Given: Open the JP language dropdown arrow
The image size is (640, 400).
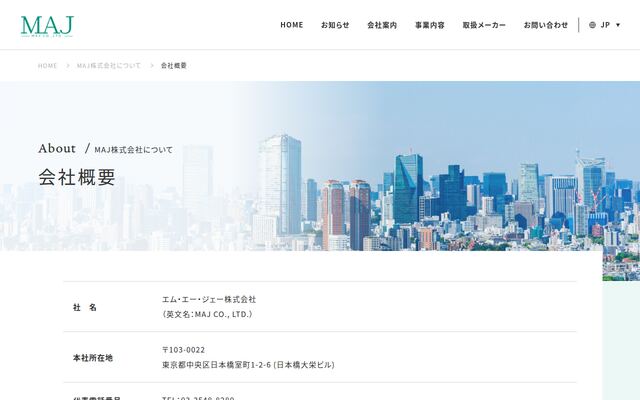Looking at the screenshot, I should [x=618, y=25].
